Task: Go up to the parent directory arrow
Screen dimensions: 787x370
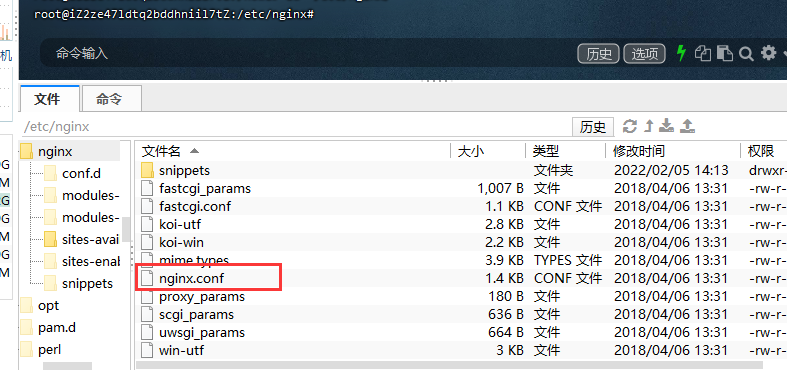Action: point(648,126)
